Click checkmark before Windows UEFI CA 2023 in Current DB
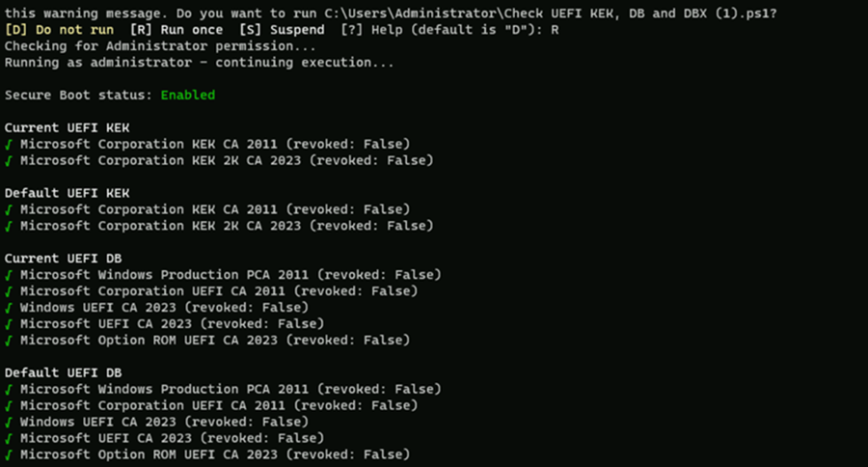Screen dimensions: 868x467 8,307
